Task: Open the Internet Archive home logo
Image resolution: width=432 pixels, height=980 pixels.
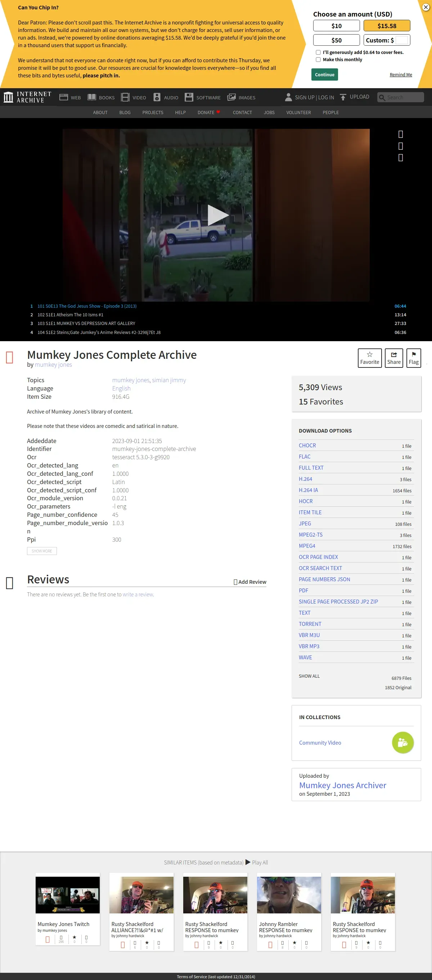Action: tap(27, 97)
